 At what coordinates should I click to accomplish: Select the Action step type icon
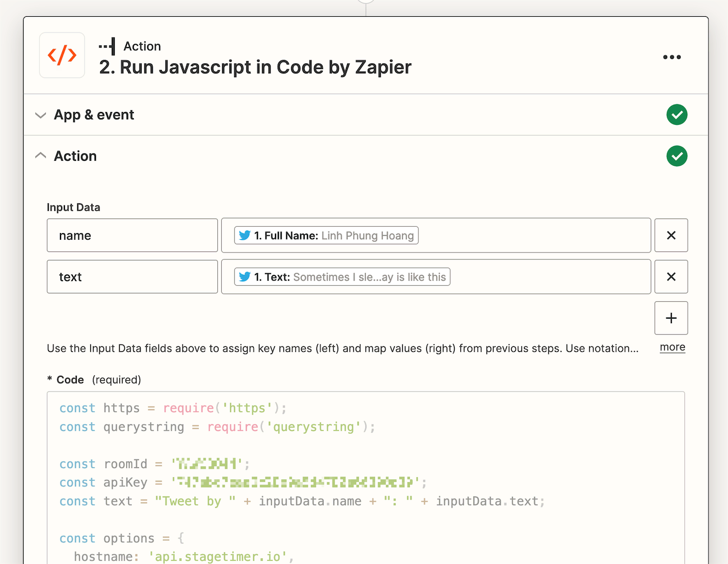pyautogui.click(x=106, y=45)
